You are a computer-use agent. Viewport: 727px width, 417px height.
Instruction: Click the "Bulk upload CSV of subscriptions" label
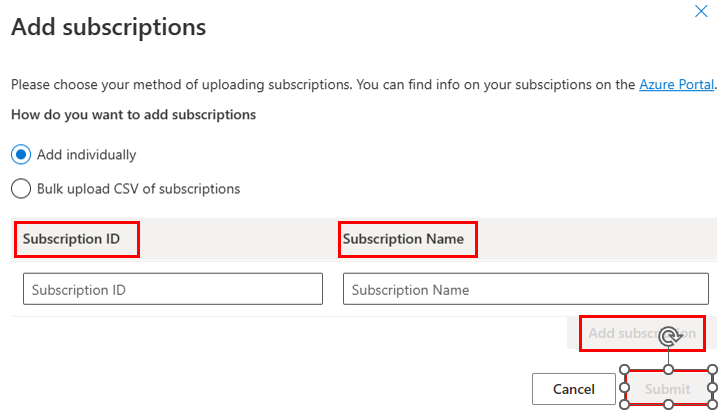coord(139,189)
